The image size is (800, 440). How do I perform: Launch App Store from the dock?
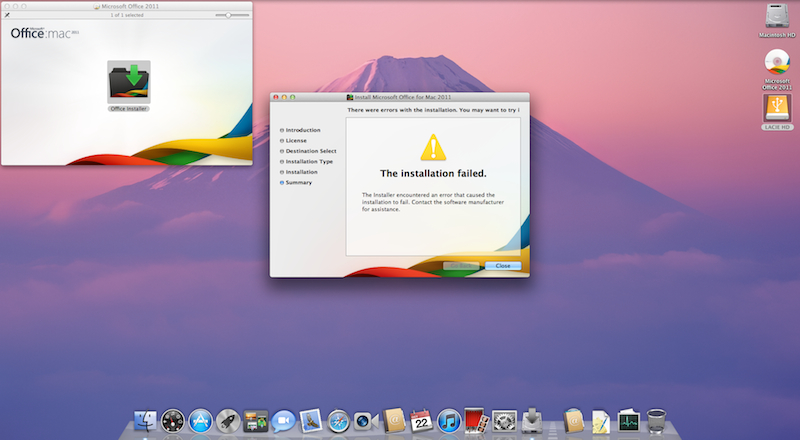click(201, 422)
